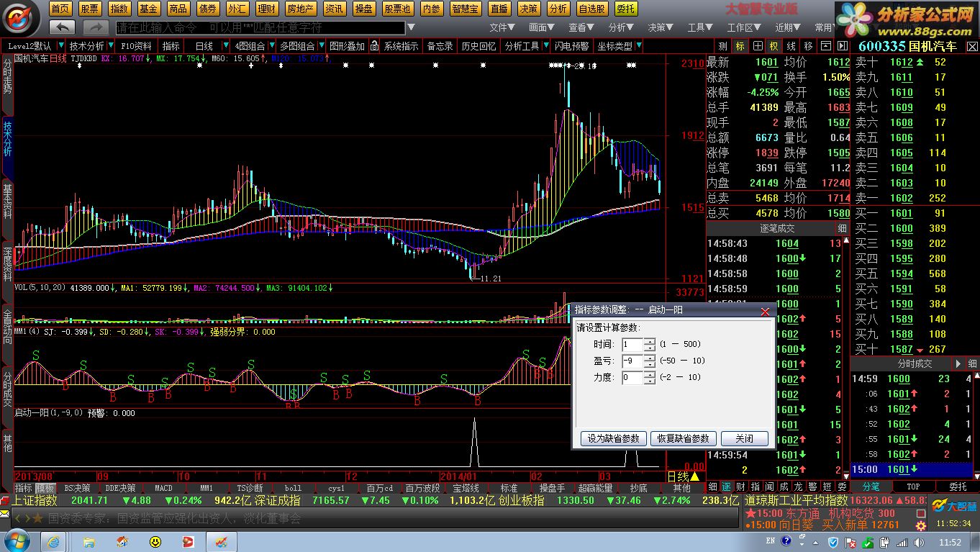Viewport: 980px width, 552px height.
Task: Select the 操盘手 indicator tab
Action: [552, 488]
